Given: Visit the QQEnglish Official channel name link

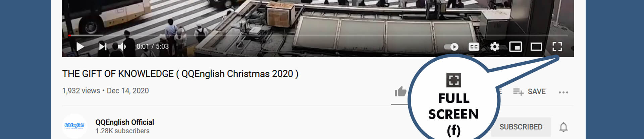Looking at the screenshot, I should click(x=125, y=122).
